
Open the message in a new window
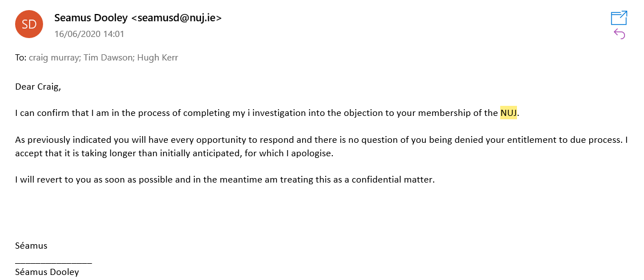619,18
